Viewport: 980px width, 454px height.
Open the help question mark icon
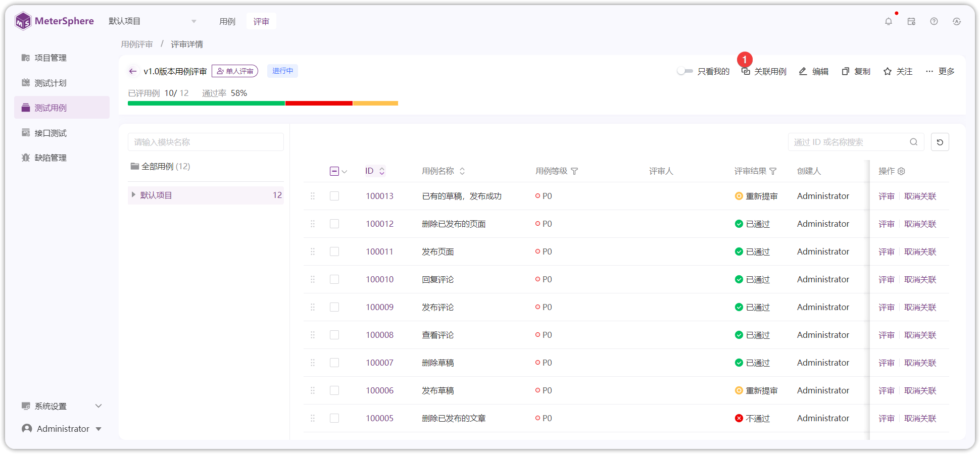coord(934,21)
